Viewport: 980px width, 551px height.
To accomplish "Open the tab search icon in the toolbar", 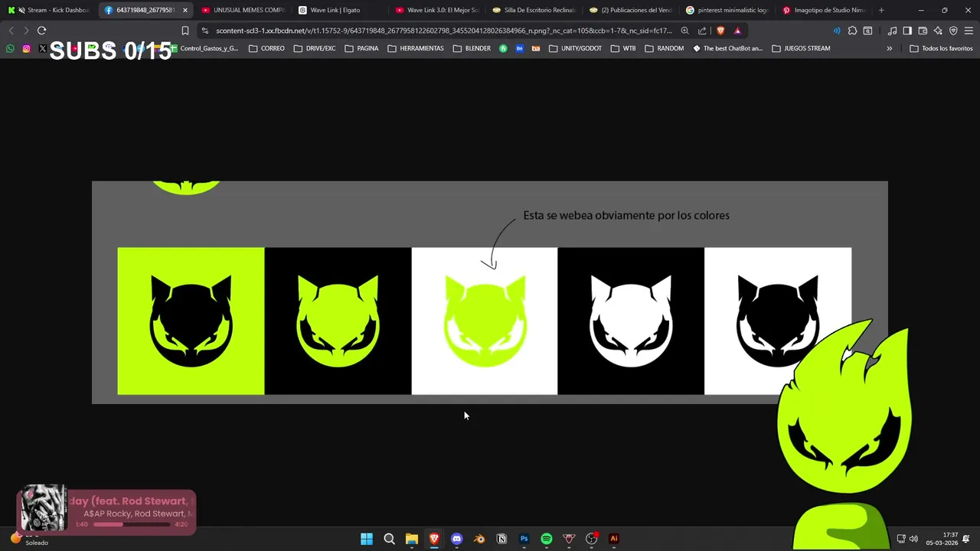I will [x=867, y=31].
